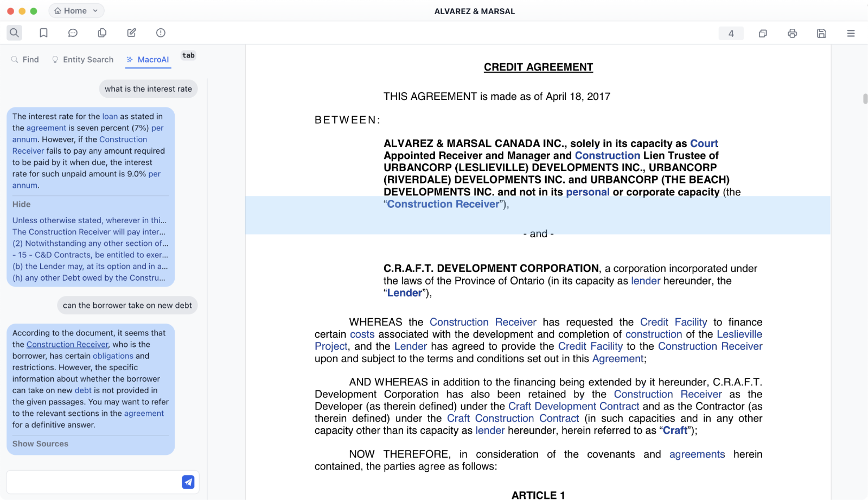Click the duplicate window icon
Image resolution: width=868 pixels, height=500 pixels.
click(763, 34)
